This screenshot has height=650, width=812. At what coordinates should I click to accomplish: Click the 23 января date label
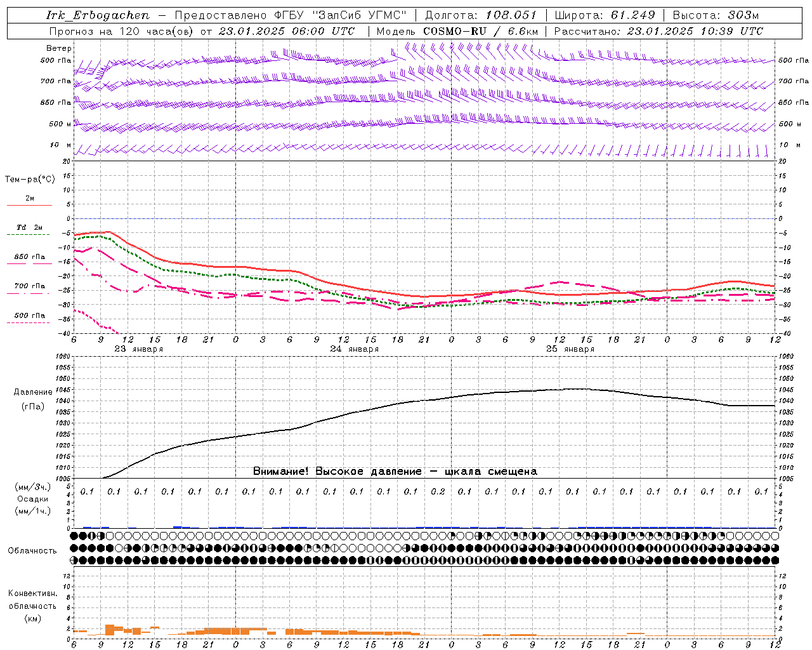(139, 349)
